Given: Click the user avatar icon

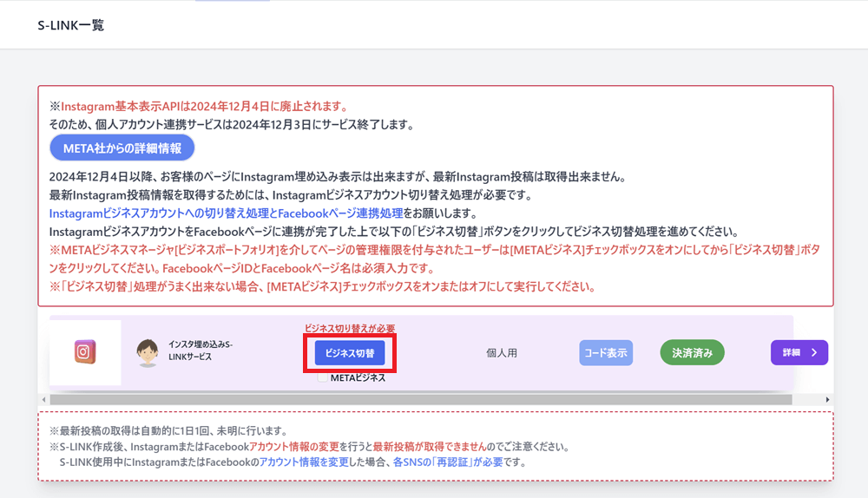Looking at the screenshot, I should (x=148, y=352).
